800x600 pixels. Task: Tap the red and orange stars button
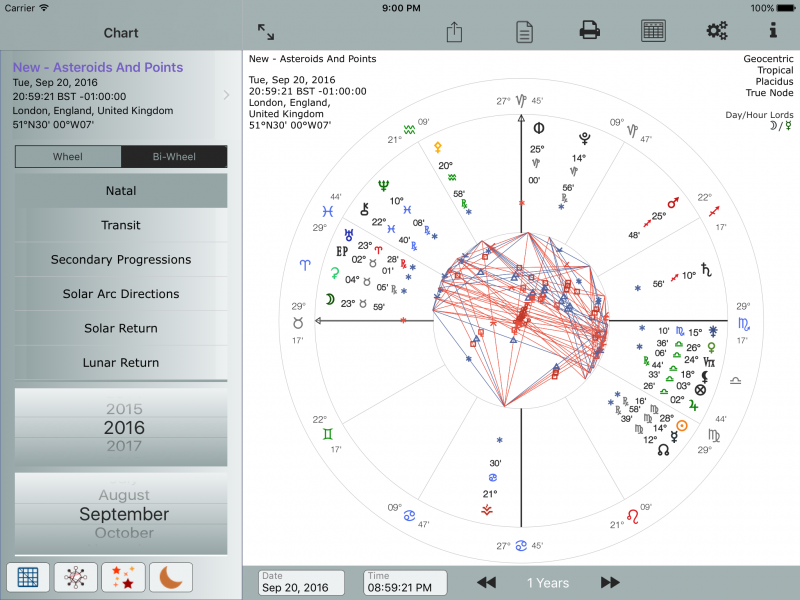[x=123, y=577]
